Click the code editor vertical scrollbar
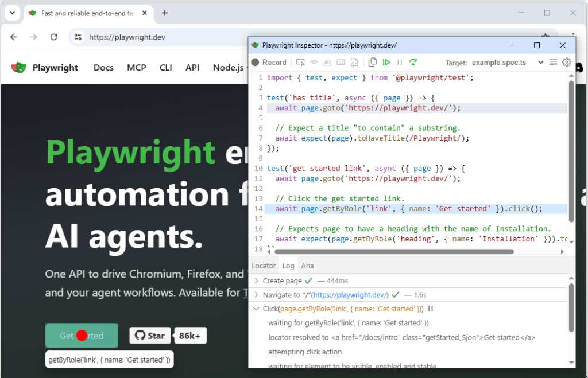This screenshot has height=378, width=588. [x=571, y=151]
